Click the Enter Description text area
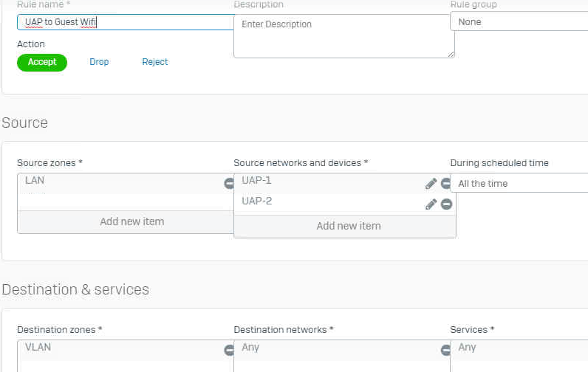Image resolution: width=588 pixels, height=372 pixels. (343, 35)
